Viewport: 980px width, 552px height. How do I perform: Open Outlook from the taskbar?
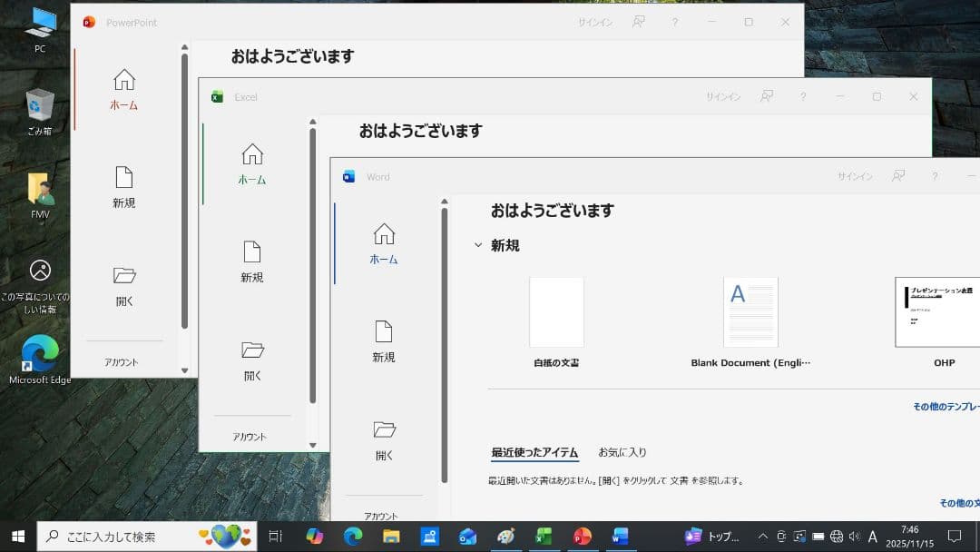[x=466, y=536]
